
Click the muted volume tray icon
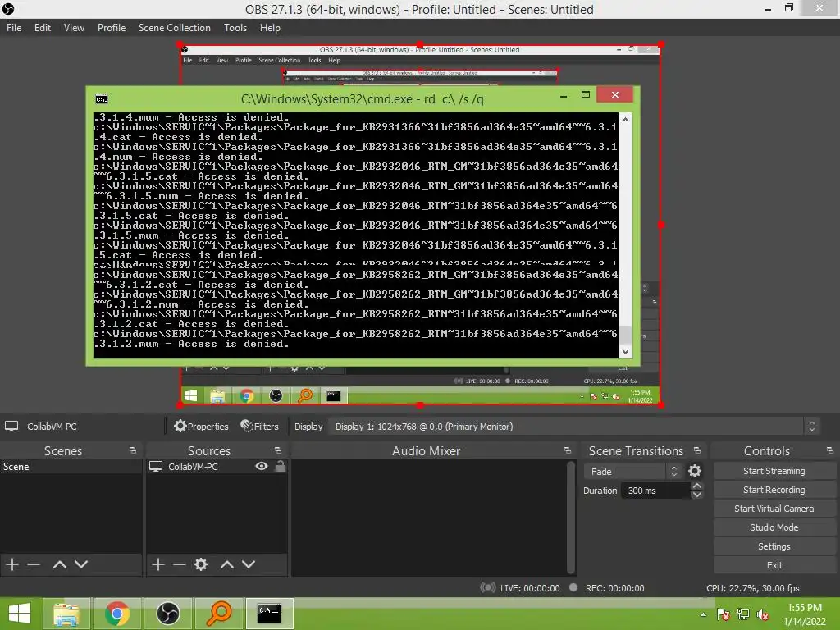(x=762, y=614)
